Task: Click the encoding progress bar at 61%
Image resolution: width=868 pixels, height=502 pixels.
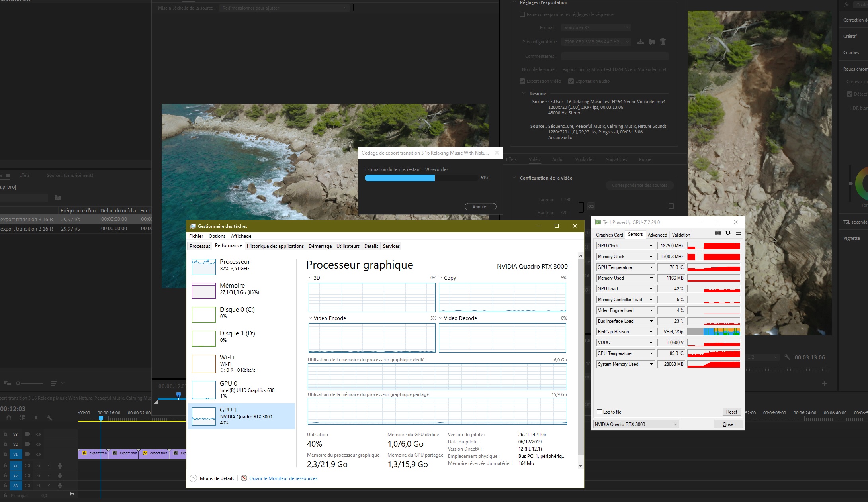Action: click(x=421, y=178)
